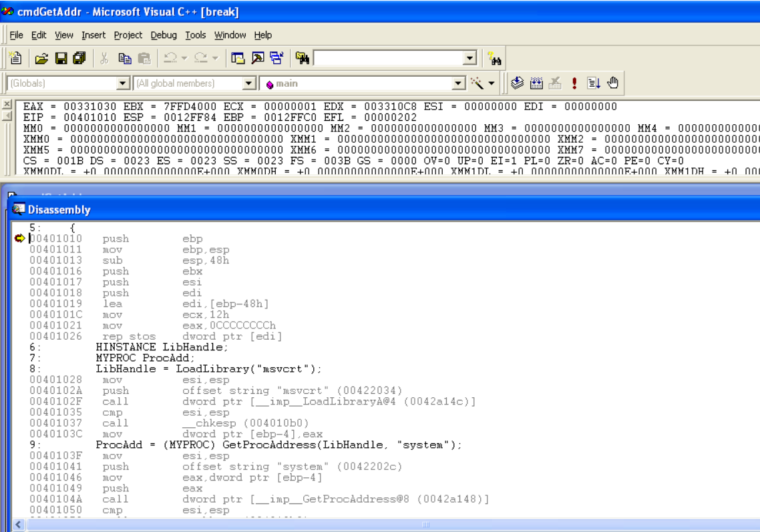Open an existing file
The height and width of the screenshot is (532, 760).
41,58
